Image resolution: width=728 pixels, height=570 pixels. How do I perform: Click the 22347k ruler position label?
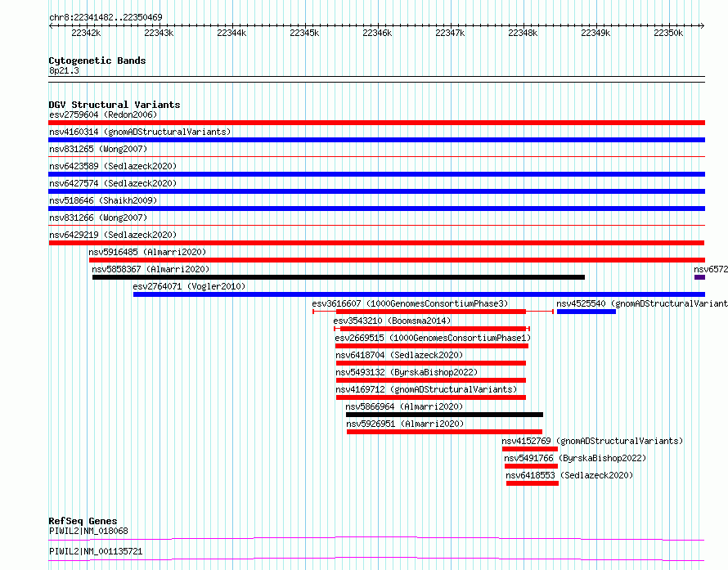[x=450, y=33]
